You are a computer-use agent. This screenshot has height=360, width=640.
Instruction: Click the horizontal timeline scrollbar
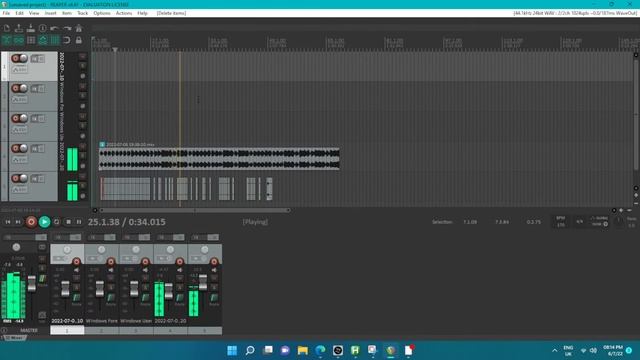tap(194, 210)
